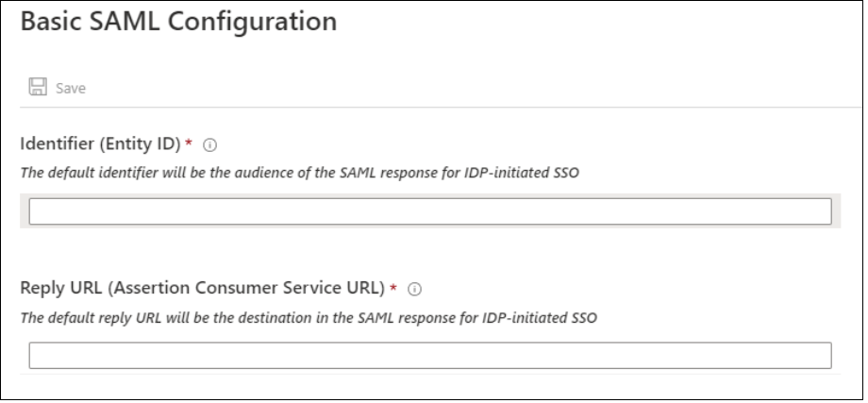Click "Assertion Consumer Service URL" parenthetical text

point(246,288)
